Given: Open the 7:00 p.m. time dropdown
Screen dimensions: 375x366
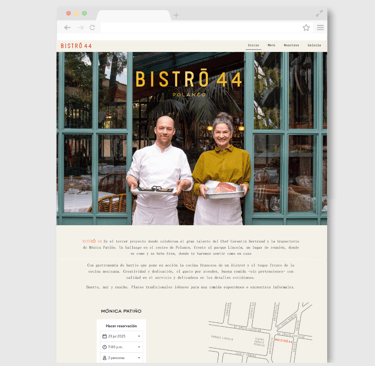Looking at the screenshot, I should tap(121, 347).
